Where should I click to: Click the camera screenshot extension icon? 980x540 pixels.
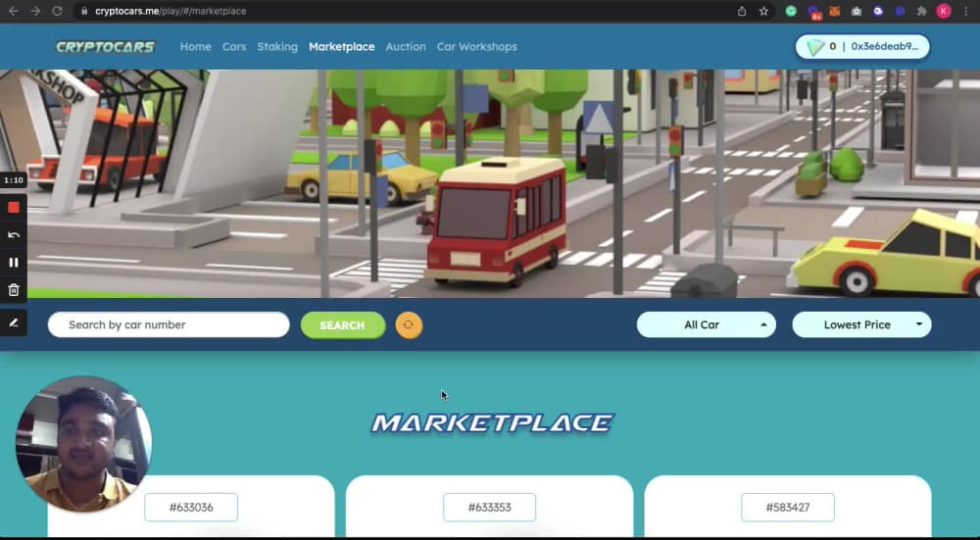pos(857,11)
